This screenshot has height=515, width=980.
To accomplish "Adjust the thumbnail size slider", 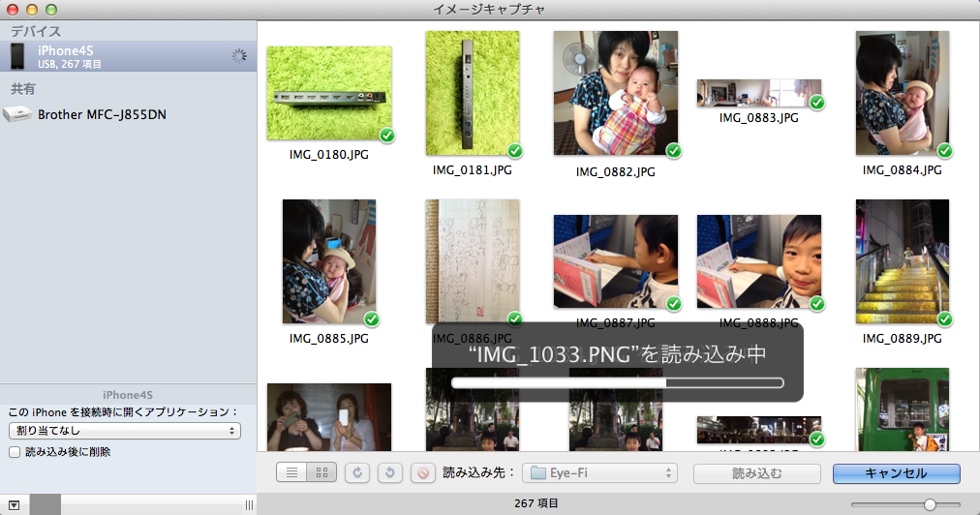I will [x=930, y=504].
